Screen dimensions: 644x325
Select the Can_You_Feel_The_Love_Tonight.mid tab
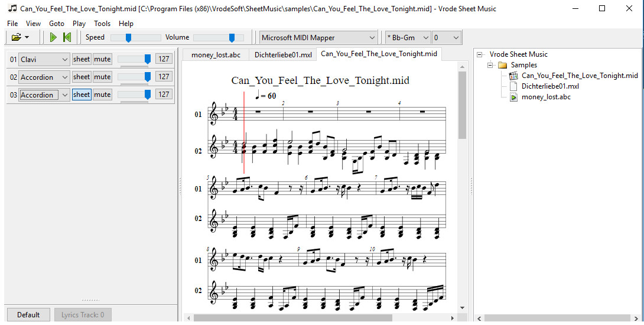(x=379, y=54)
